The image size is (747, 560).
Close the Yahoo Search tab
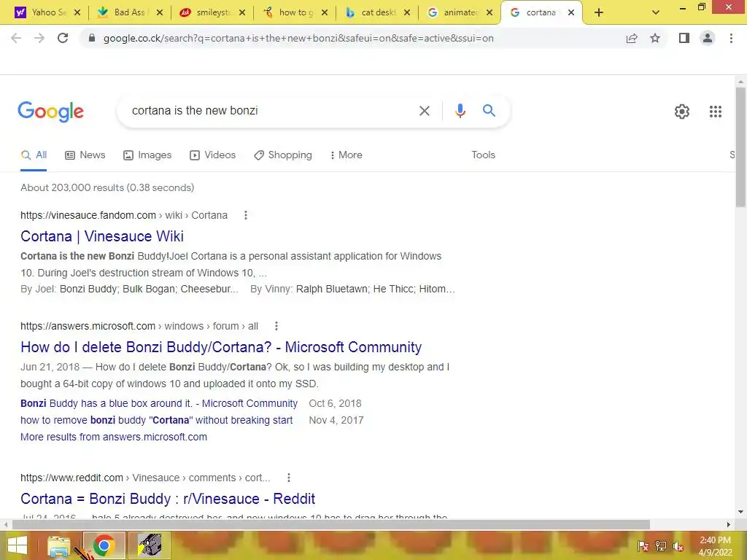77,12
